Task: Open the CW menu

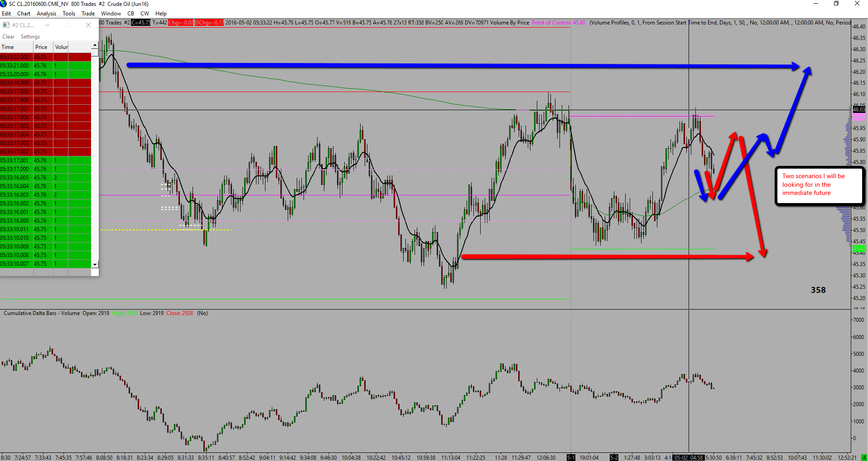Action: point(145,14)
